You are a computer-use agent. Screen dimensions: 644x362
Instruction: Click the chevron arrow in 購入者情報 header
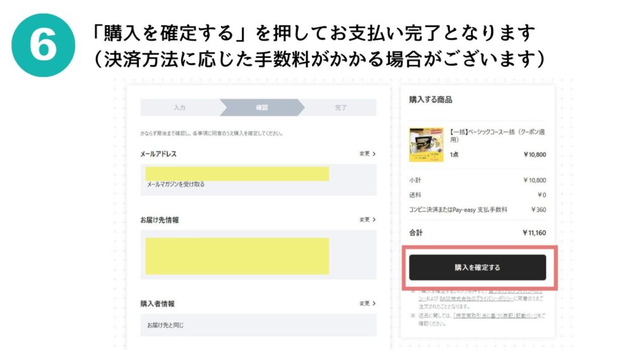click(x=374, y=304)
